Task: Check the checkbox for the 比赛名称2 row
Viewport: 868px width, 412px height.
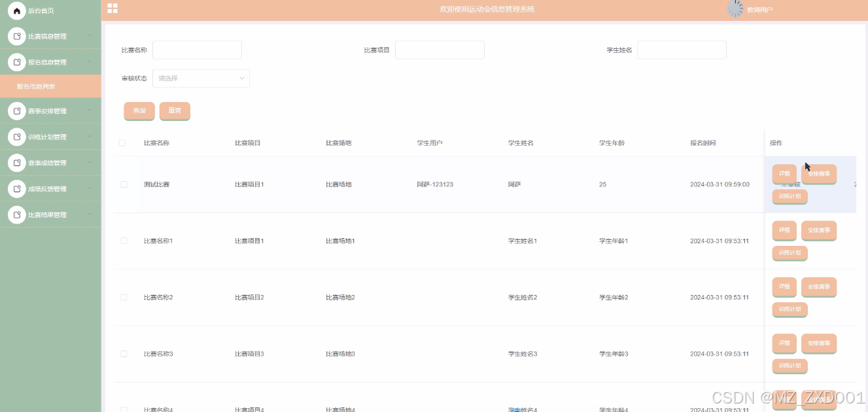Action: (x=124, y=298)
